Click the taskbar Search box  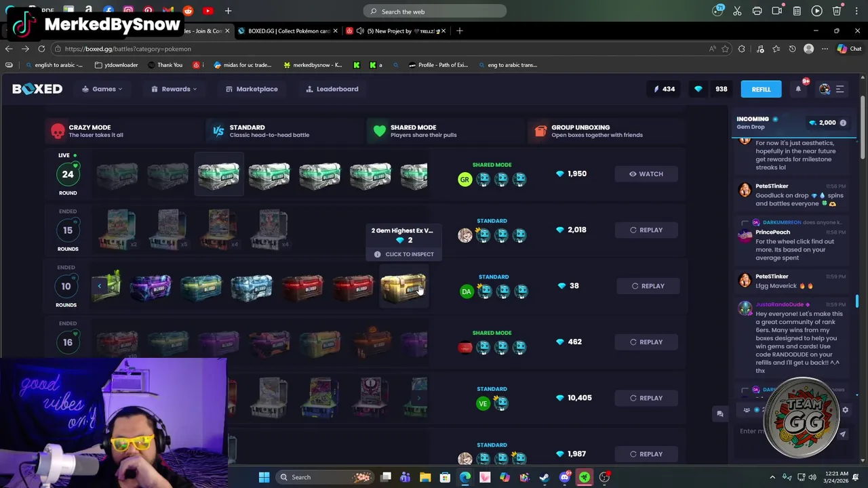pyautogui.click(x=324, y=477)
